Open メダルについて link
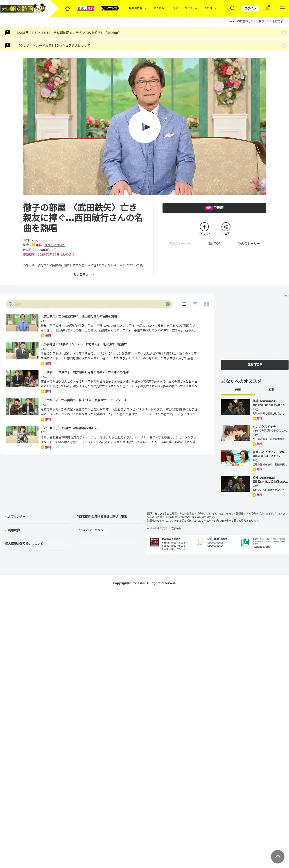Viewport: 289px width, 868px height. 54,245
